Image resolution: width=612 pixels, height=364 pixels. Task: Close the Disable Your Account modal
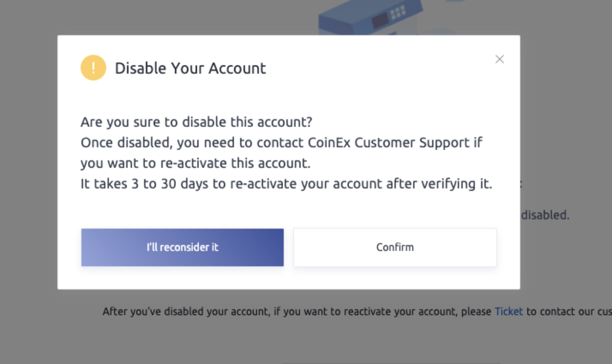pyautogui.click(x=499, y=59)
